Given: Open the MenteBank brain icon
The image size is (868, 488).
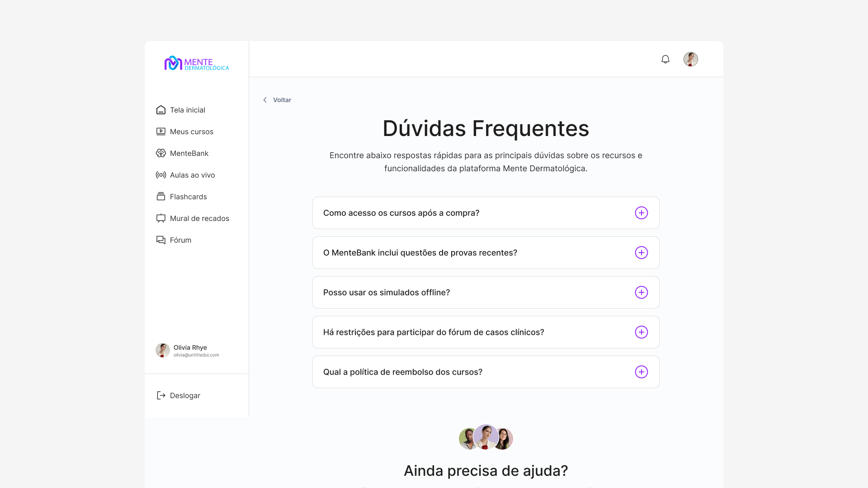Looking at the screenshot, I should (160, 153).
